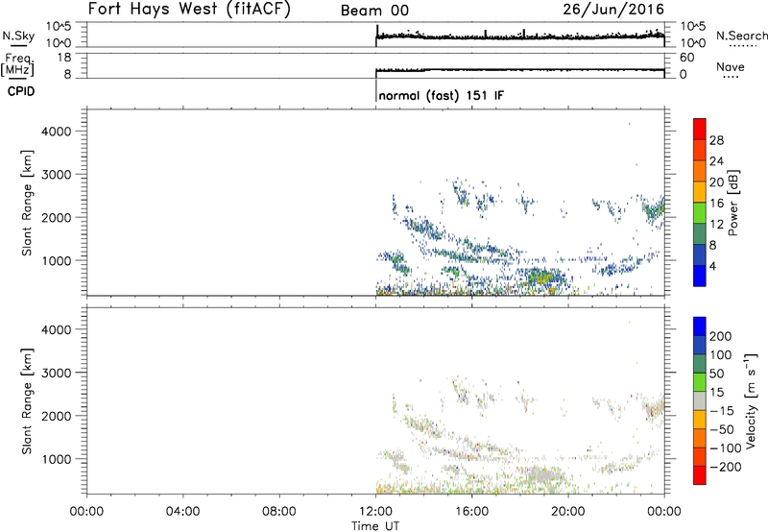Click the velocity color bar value -200
The width and height of the screenshot is (768, 532).
tap(724, 467)
